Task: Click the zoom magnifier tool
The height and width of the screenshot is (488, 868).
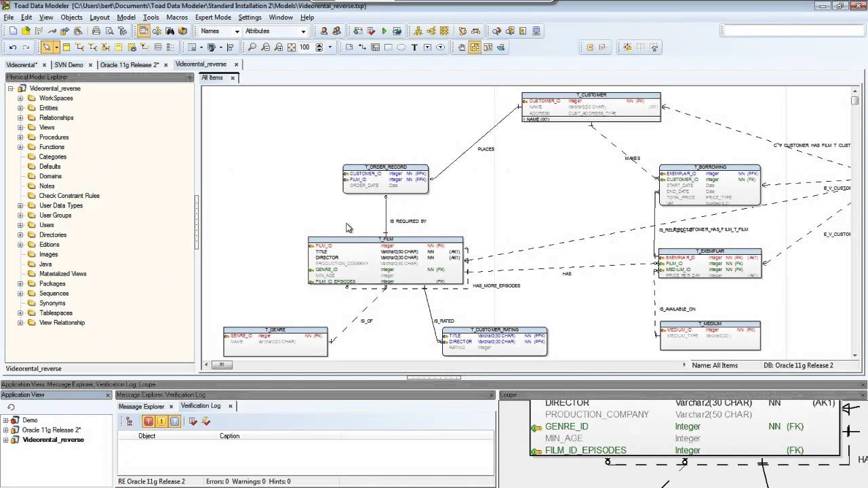Action: pyautogui.click(x=252, y=47)
